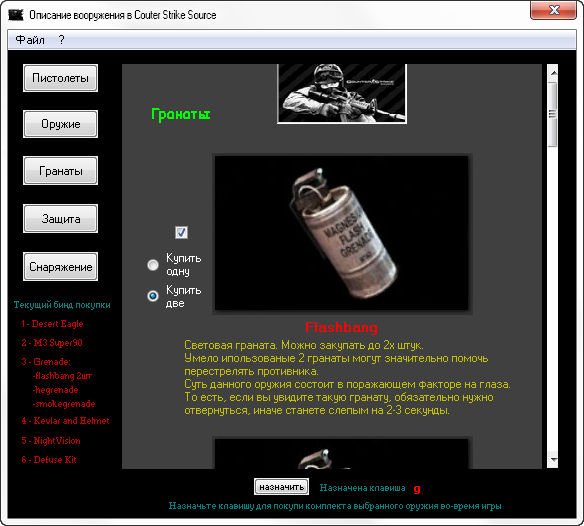Uncheck the Flashbang checkbox
584x526 pixels.
click(181, 232)
